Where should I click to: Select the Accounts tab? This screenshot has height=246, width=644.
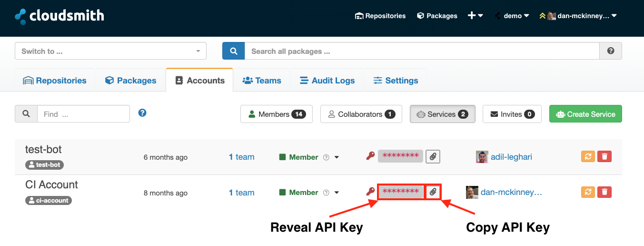(x=199, y=81)
